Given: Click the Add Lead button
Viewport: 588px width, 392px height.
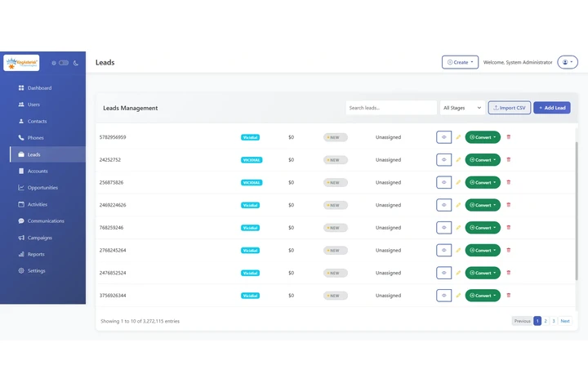Looking at the screenshot, I should click(x=552, y=108).
